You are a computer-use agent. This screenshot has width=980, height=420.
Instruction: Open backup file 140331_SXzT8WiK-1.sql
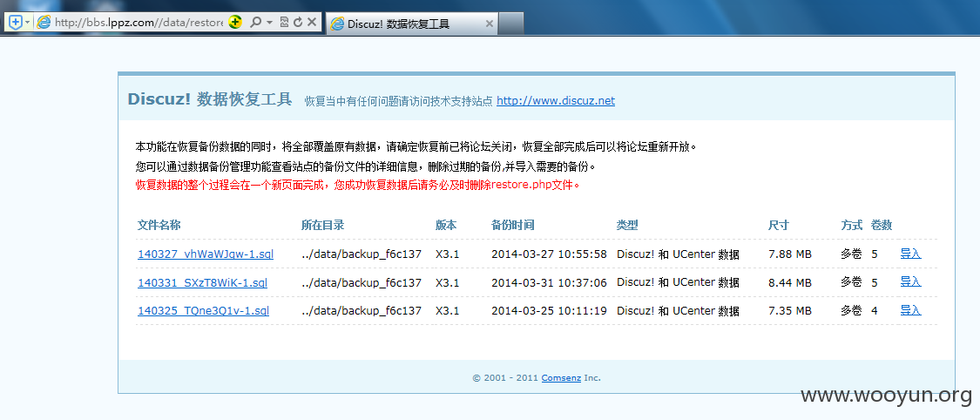[x=202, y=282]
